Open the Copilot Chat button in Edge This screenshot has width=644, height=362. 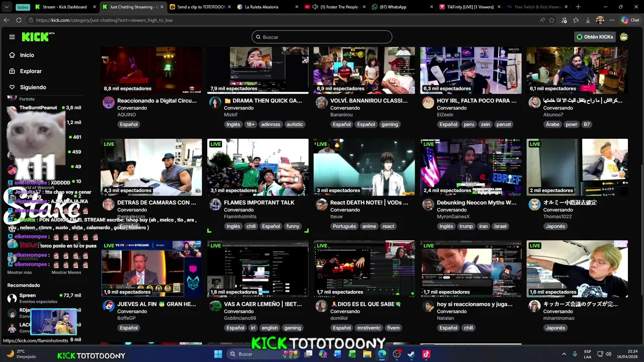tap(630, 20)
